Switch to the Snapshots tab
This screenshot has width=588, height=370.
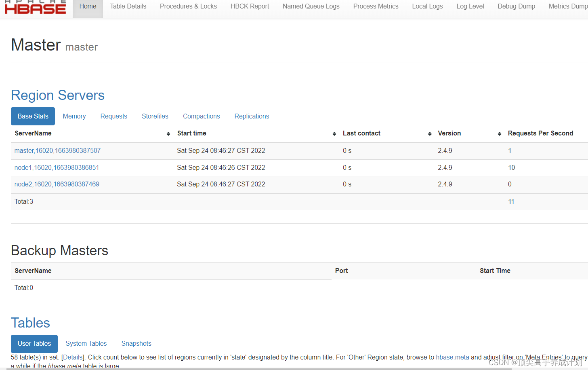tap(136, 343)
